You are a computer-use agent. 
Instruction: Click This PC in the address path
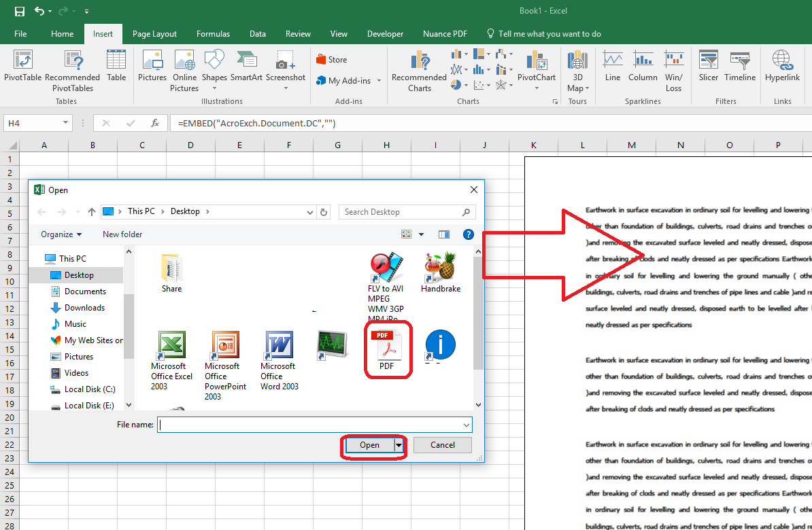[x=141, y=211]
